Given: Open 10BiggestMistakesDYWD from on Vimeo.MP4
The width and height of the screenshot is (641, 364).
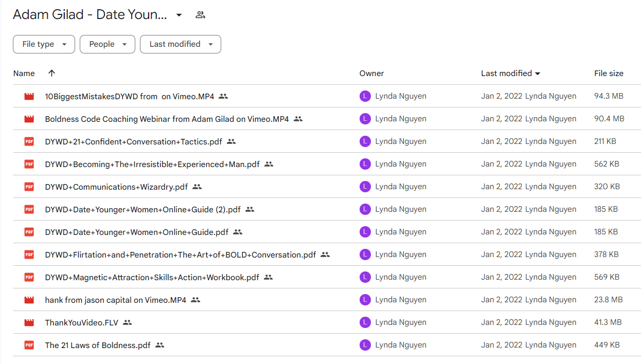Looking at the screenshot, I should pyautogui.click(x=130, y=96).
